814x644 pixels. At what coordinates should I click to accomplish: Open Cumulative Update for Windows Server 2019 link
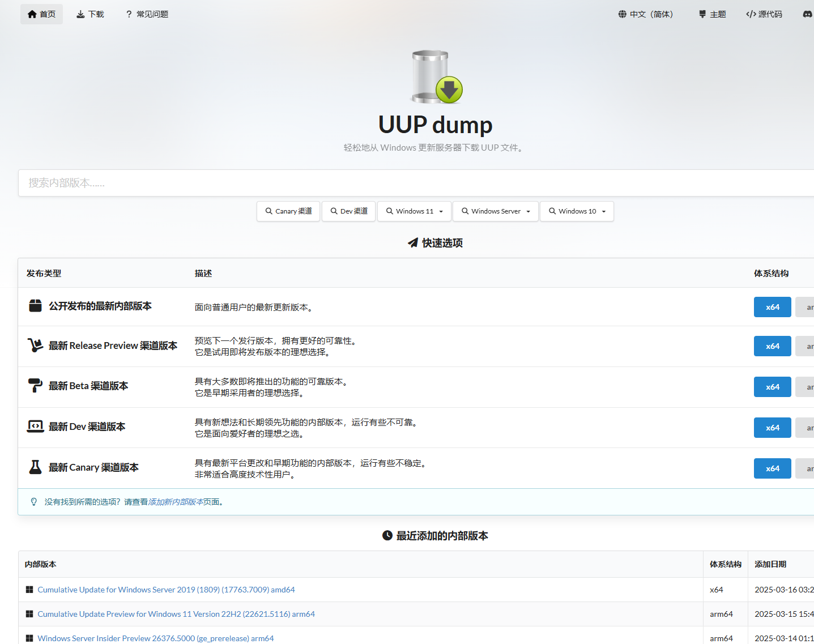coord(166,590)
